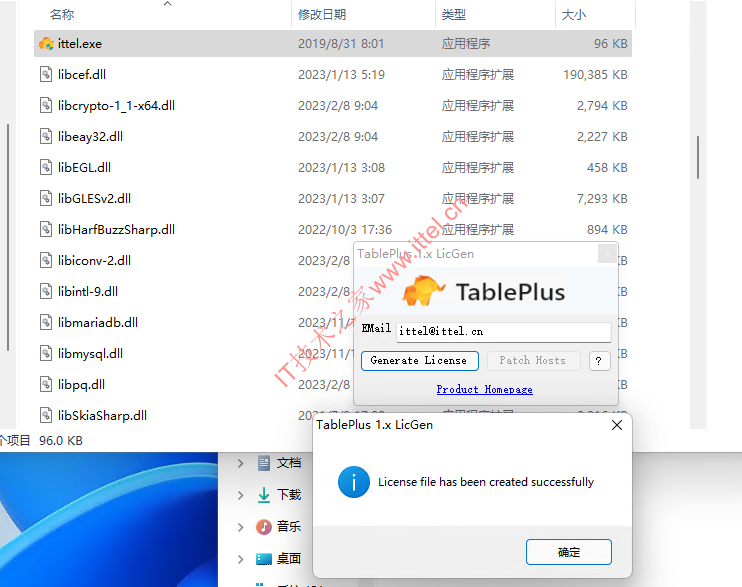Image resolution: width=742 pixels, height=587 pixels.
Task: Click the libintl-9.dll file icon
Action: 46,291
